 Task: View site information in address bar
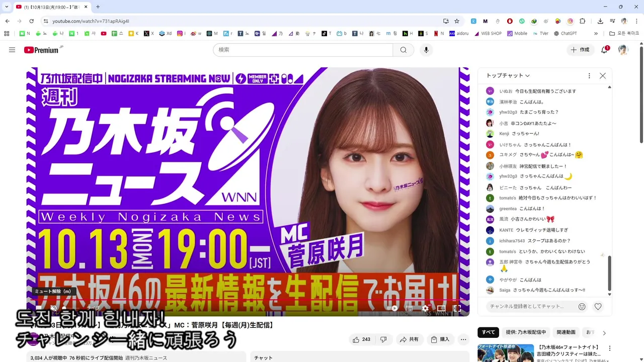pos(46,21)
